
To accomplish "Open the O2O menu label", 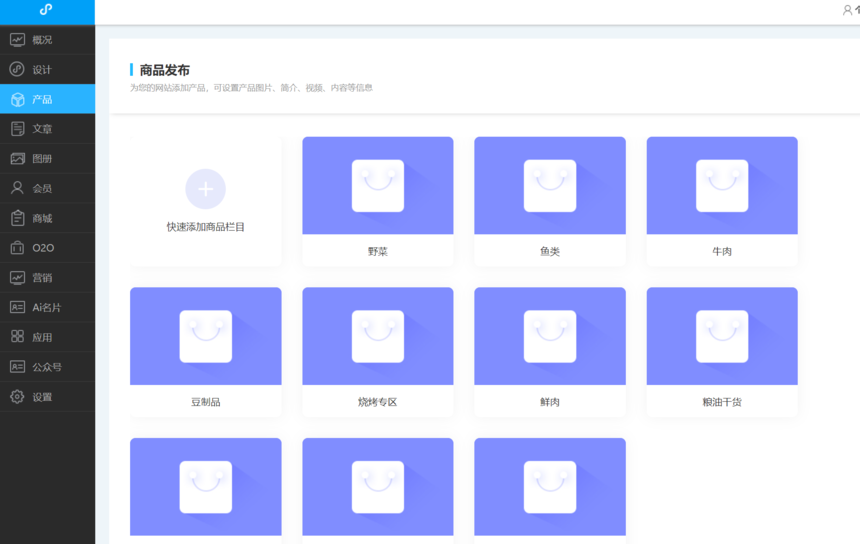I will [x=43, y=248].
